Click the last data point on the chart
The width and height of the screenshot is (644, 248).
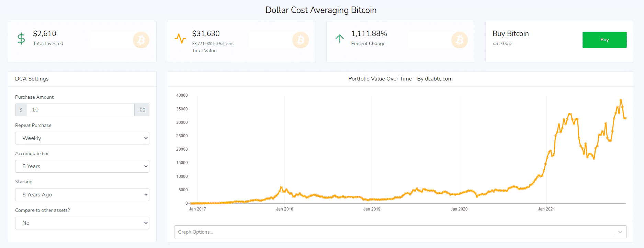(x=626, y=118)
